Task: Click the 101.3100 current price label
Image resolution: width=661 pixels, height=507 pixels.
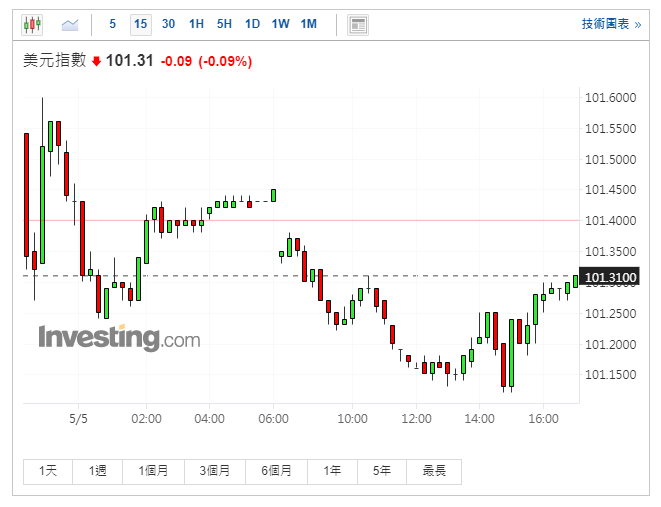Action: [610, 277]
